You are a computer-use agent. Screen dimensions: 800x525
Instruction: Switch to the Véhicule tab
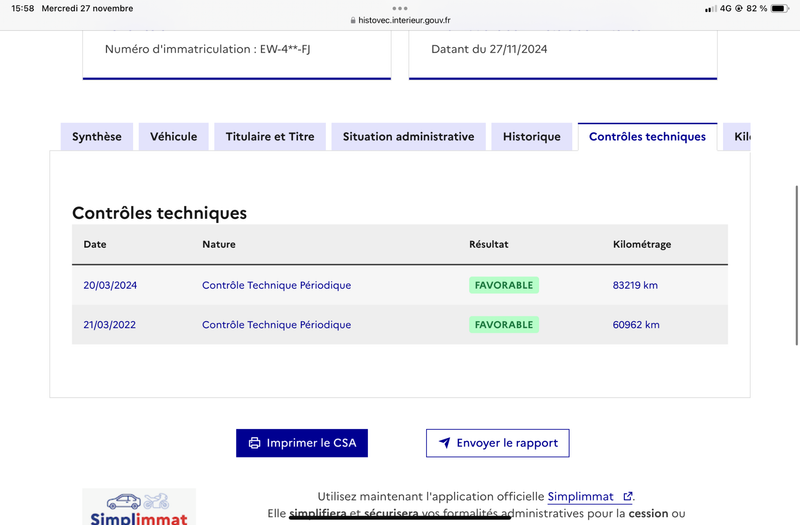point(173,137)
